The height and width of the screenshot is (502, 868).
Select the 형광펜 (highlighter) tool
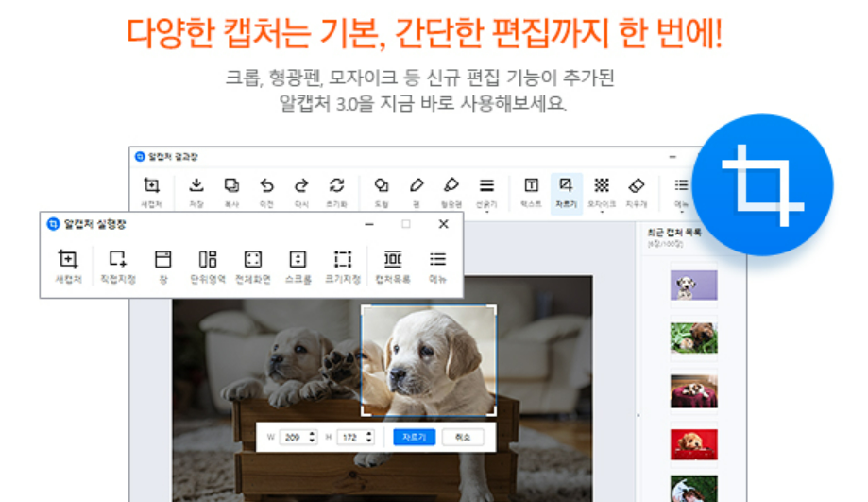(451, 192)
